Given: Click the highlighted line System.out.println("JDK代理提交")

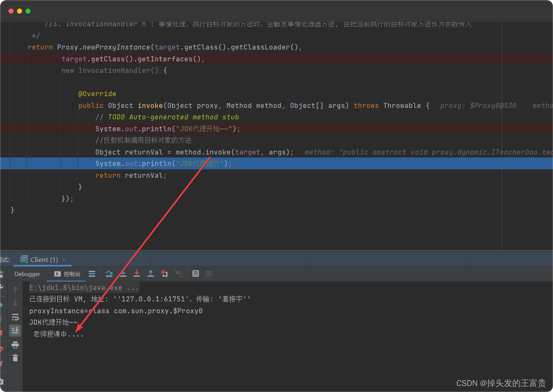Looking at the screenshot, I should 163,164.
